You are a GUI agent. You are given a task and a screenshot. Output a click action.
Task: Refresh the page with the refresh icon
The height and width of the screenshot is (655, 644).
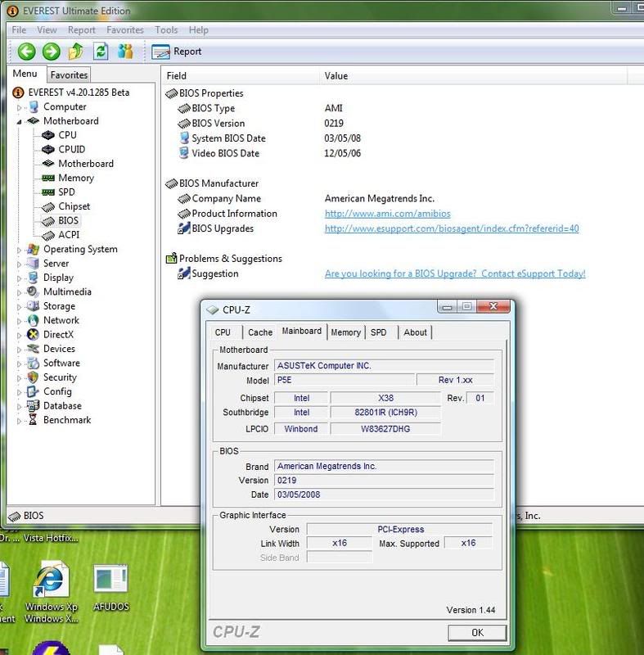(101, 52)
